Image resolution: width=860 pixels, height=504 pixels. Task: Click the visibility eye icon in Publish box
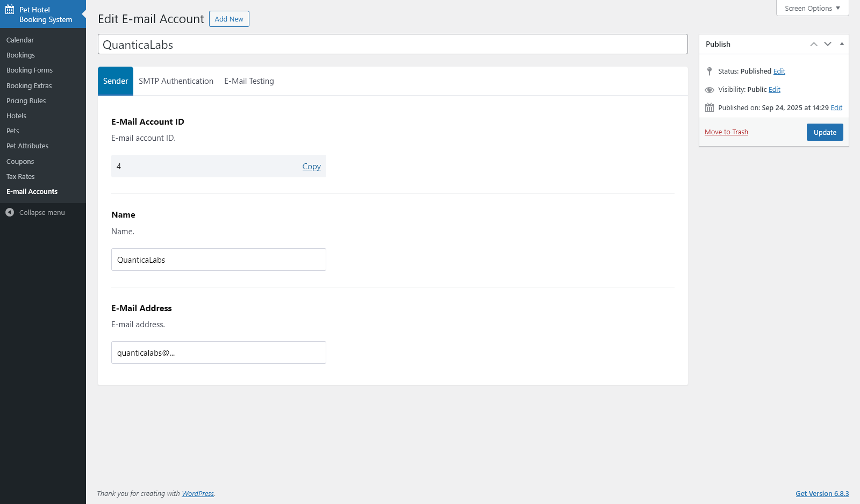click(x=709, y=90)
